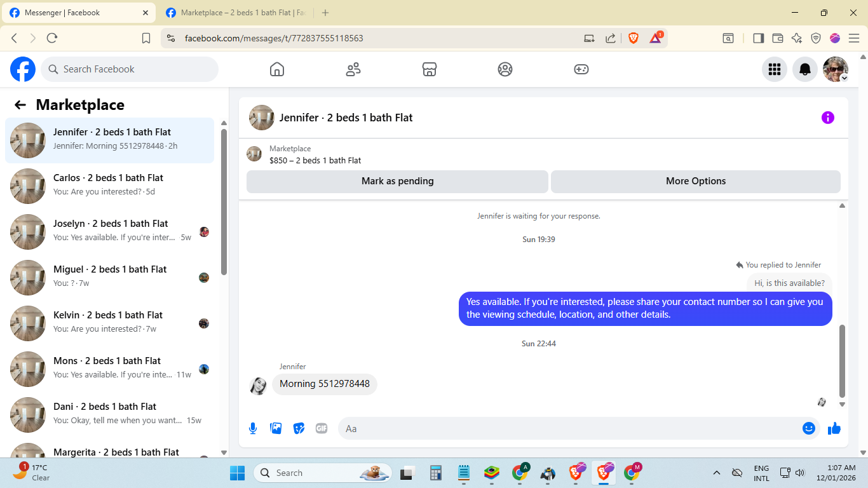Image resolution: width=868 pixels, height=488 pixels.
Task: Open the Windows Start menu
Action: [x=237, y=473]
